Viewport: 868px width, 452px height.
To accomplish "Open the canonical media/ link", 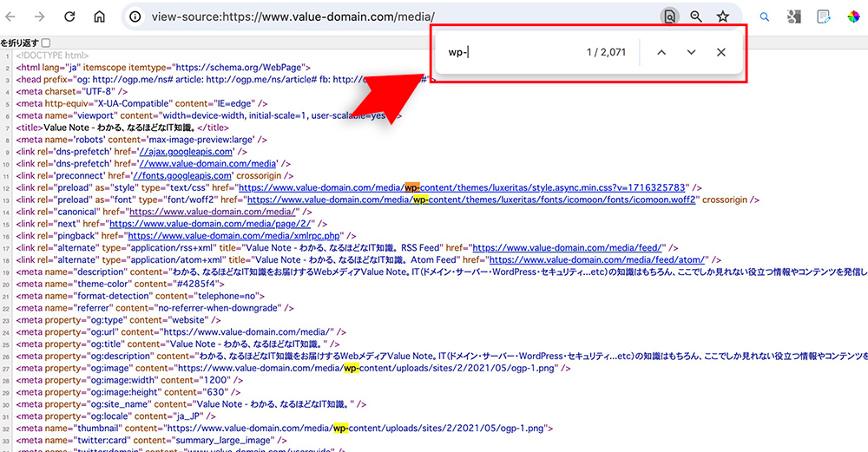I will [x=214, y=212].
